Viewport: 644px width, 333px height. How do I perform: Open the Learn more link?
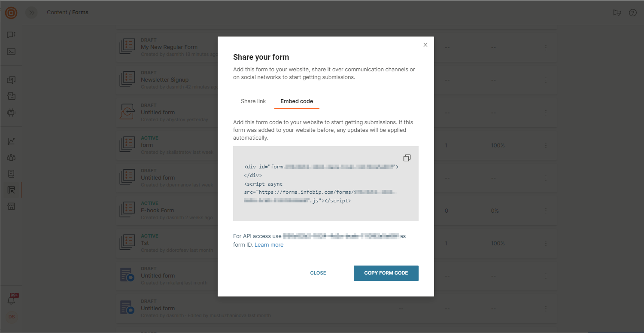[269, 245]
